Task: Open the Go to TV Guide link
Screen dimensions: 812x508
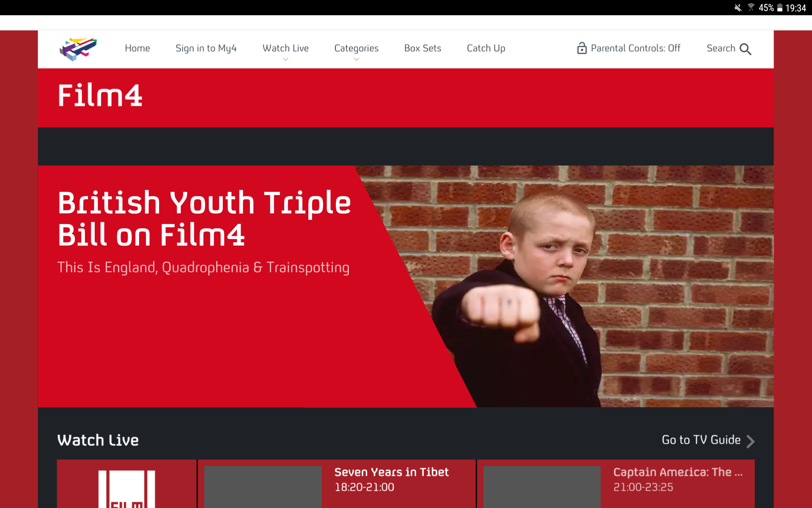Action: coord(701,440)
